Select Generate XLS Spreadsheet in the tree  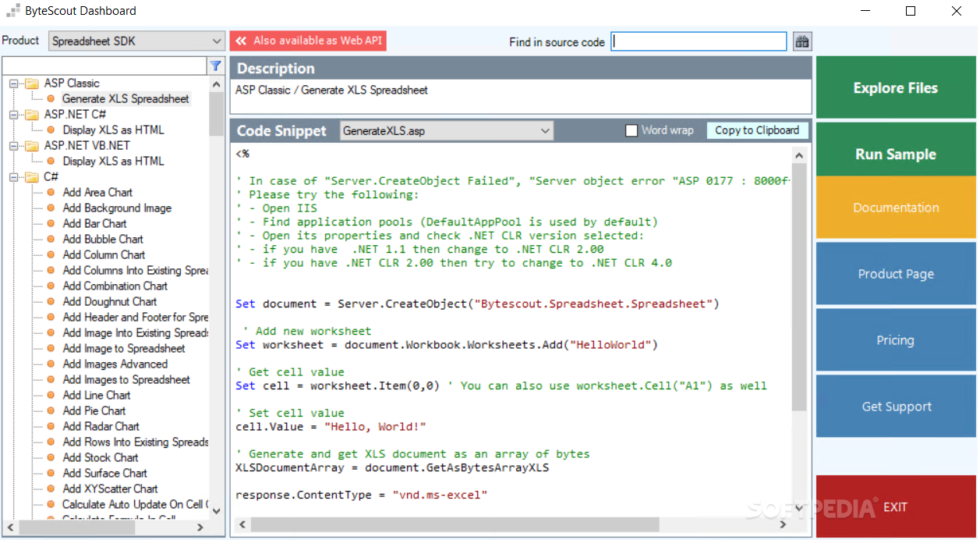click(126, 99)
